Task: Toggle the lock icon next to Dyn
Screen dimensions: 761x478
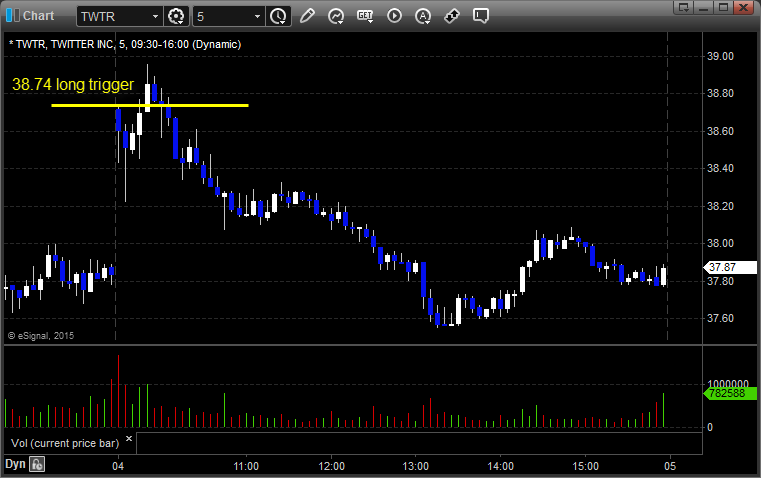Action: click(x=37, y=464)
